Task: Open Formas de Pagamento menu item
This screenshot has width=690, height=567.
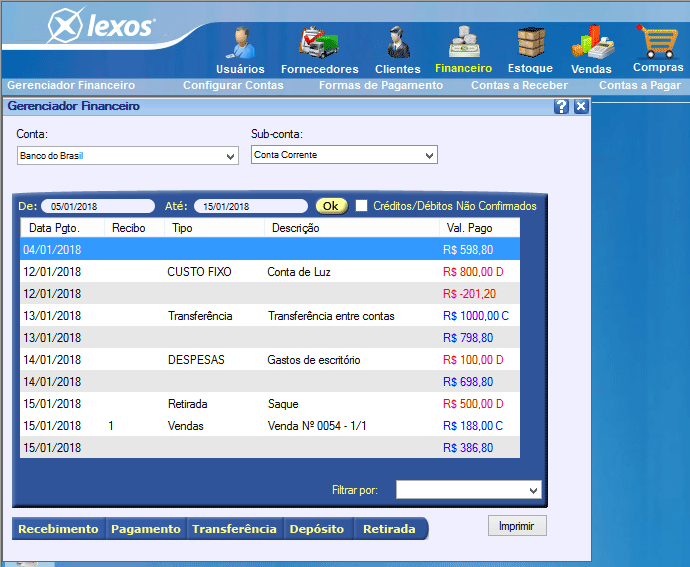Action: pos(381,85)
